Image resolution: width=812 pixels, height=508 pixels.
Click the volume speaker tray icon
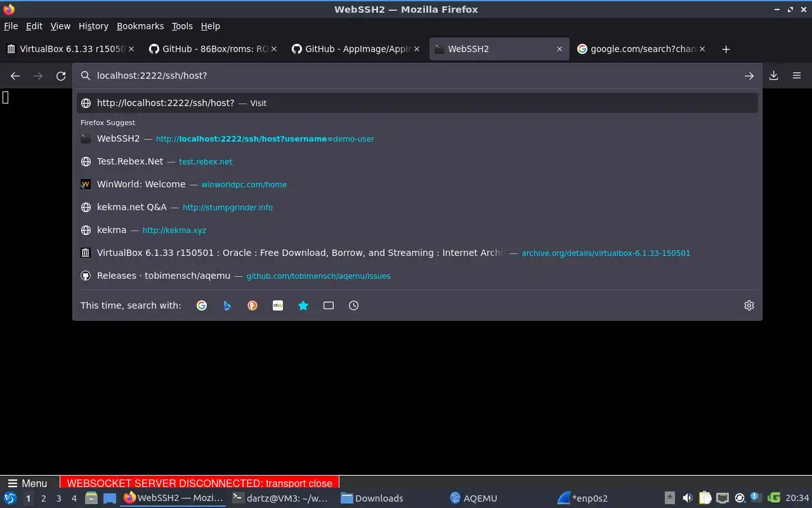click(687, 498)
